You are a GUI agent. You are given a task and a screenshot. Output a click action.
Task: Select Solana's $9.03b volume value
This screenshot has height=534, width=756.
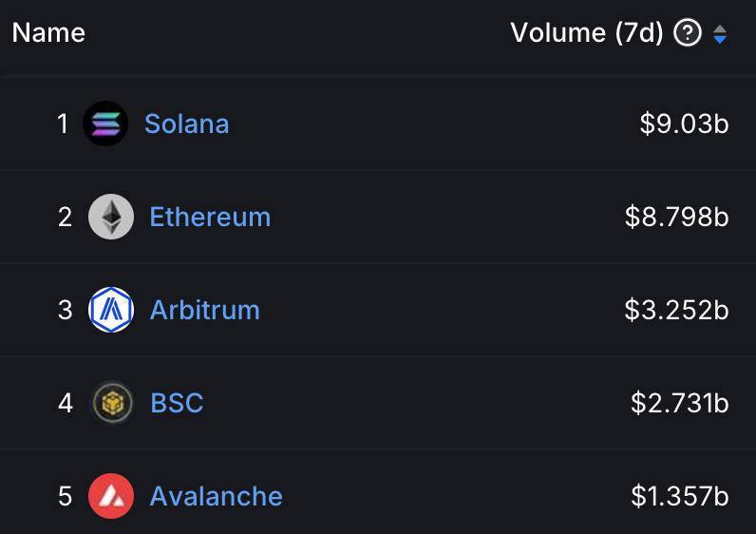click(684, 124)
